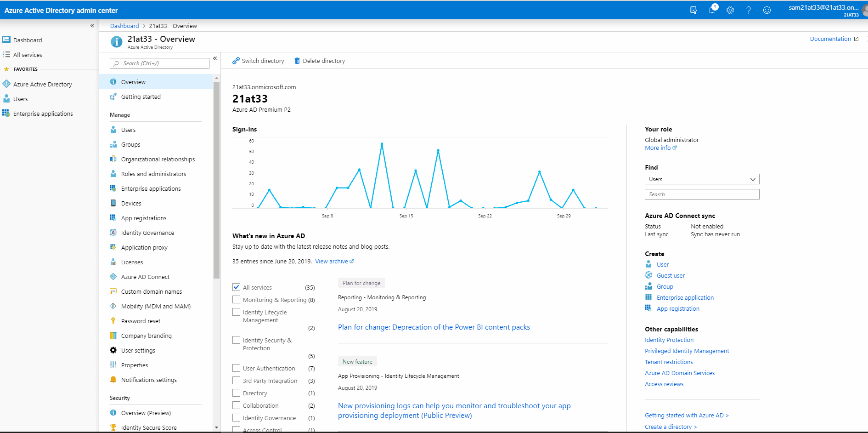View notifications via the bell icon

coord(712,10)
